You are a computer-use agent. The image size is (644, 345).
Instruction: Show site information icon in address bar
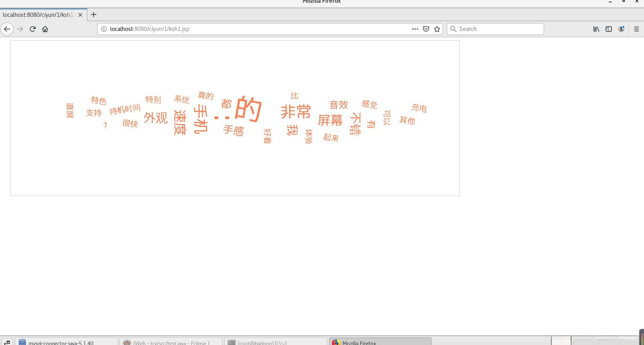coord(104,29)
